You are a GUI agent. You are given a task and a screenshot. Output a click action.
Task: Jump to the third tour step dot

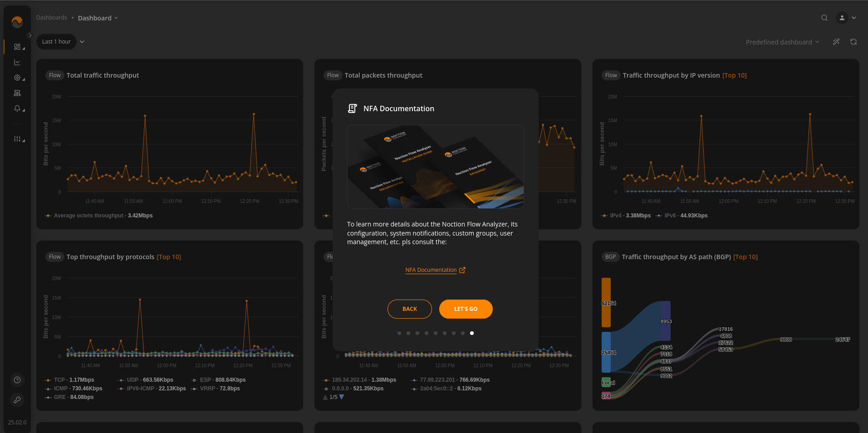point(417,333)
